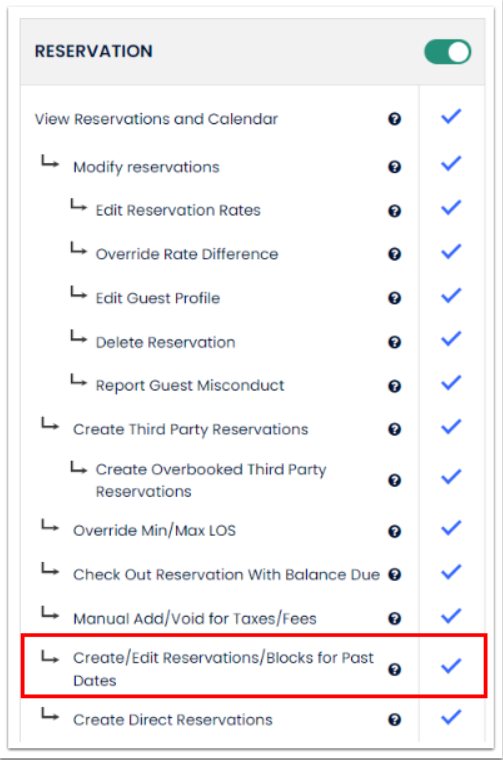Open help tooltip for Report Guest Misconduct
Image resolution: width=503 pixels, height=760 pixels.
pyautogui.click(x=394, y=386)
